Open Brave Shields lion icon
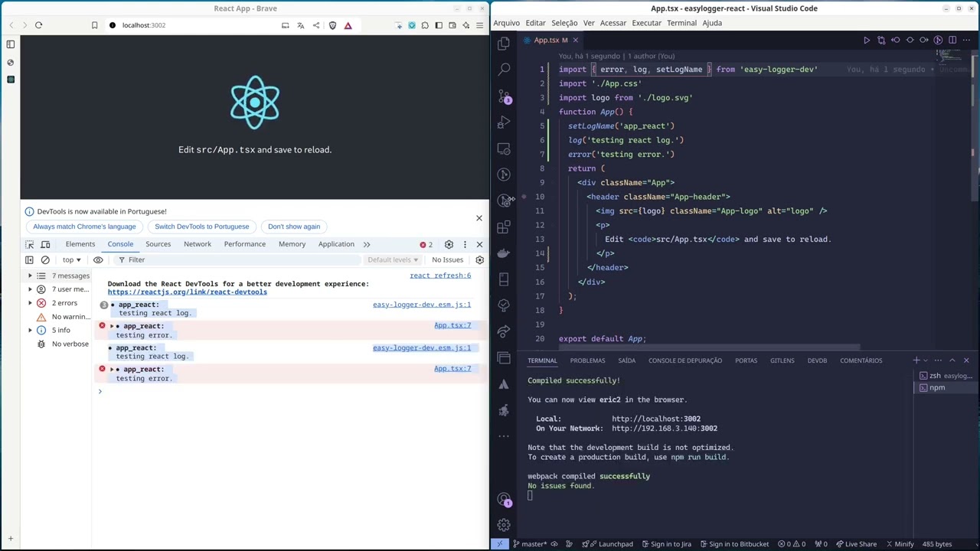Screen dimensions: 980x551 point(332,25)
